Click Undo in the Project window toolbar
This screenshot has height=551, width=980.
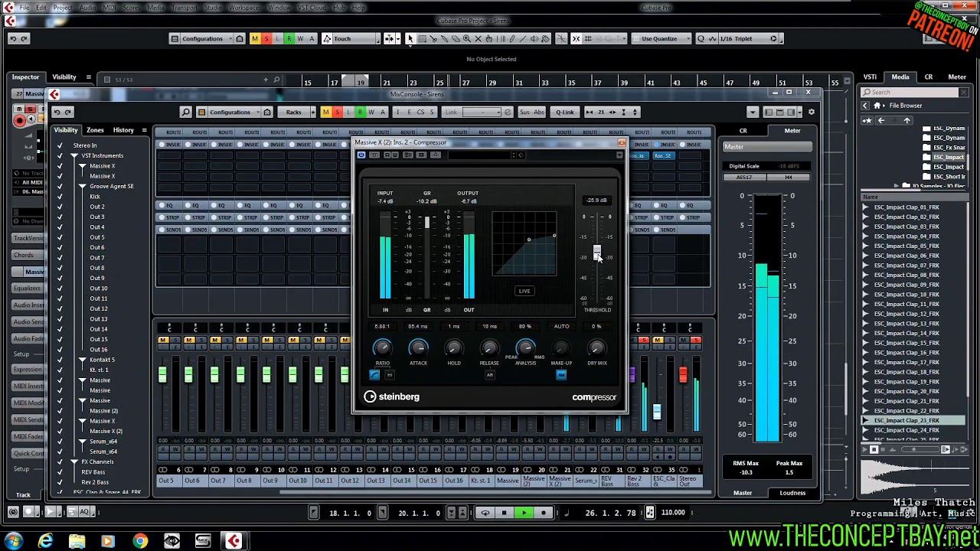12,39
